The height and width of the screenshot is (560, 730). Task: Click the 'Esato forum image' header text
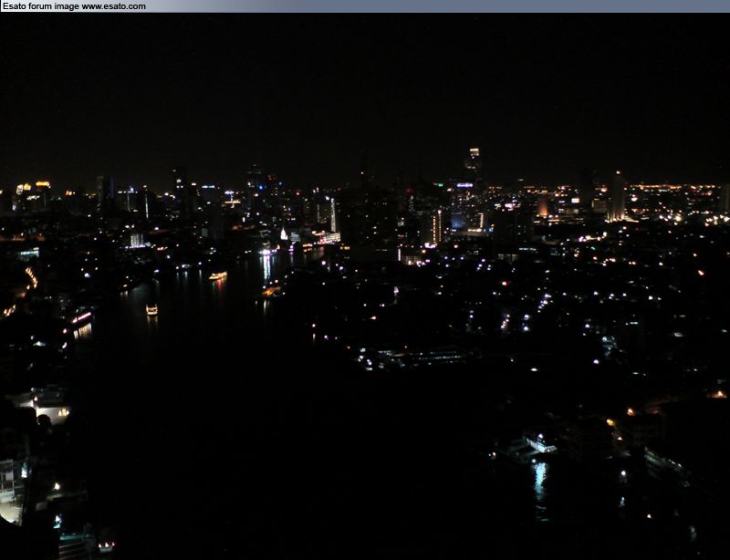coord(40,6)
